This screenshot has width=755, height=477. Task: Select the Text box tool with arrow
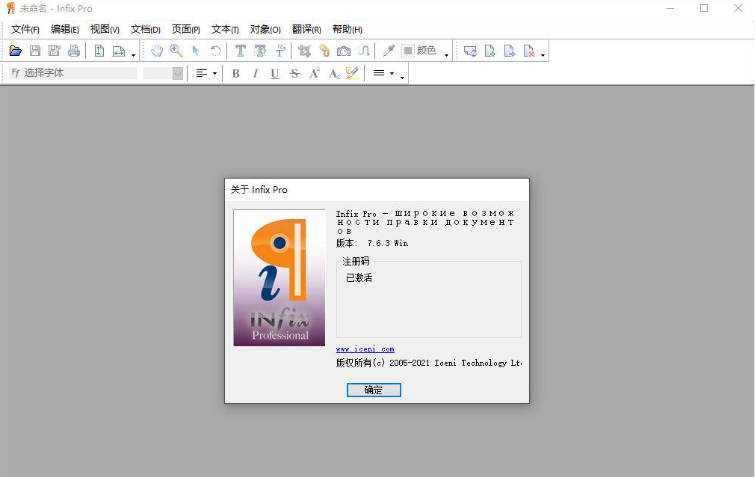pyautogui.click(x=260, y=51)
